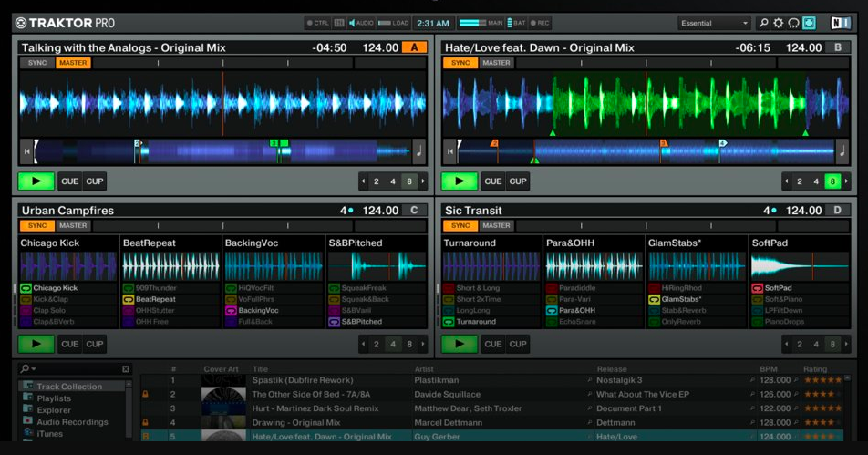Click CUP button on deck B
This screenshot has width=868, height=455.
coord(518,181)
